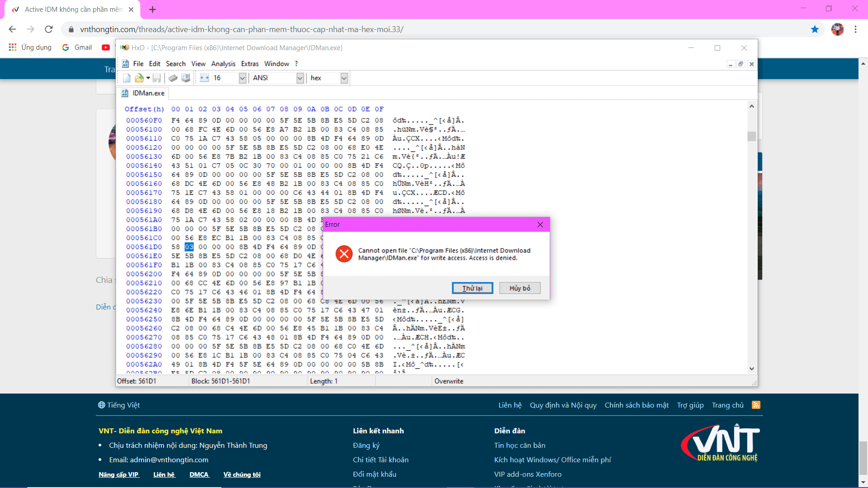Reload the page in Chrome
This screenshot has width=868, height=488.
[49, 29]
